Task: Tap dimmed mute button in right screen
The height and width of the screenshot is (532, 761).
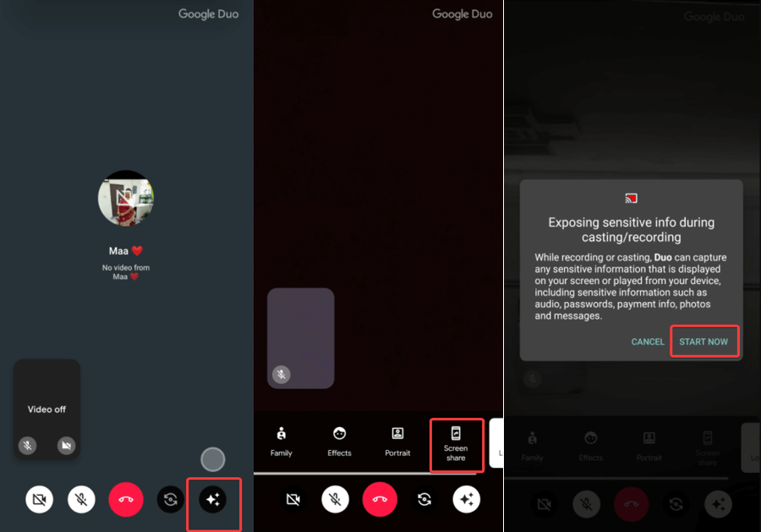Action: click(x=587, y=504)
